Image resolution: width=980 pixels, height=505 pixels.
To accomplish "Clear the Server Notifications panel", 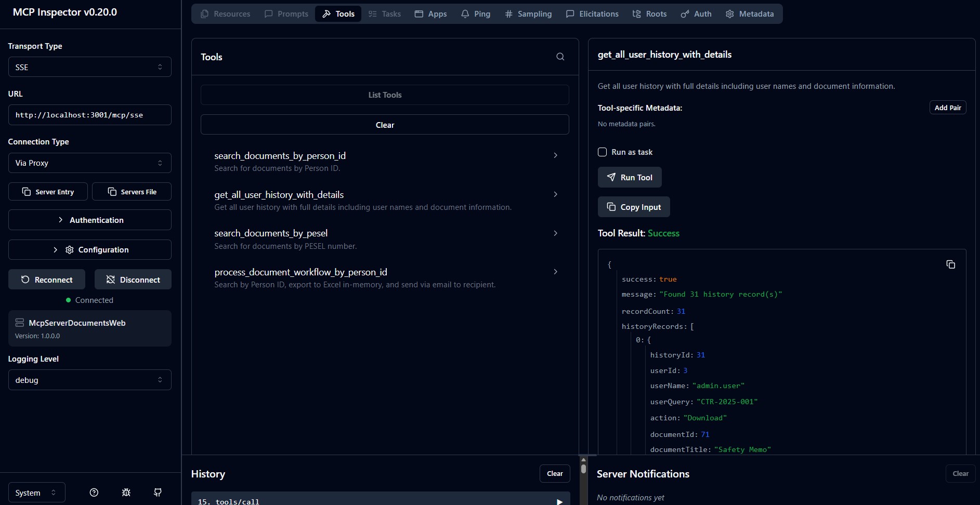I will [960, 473].
